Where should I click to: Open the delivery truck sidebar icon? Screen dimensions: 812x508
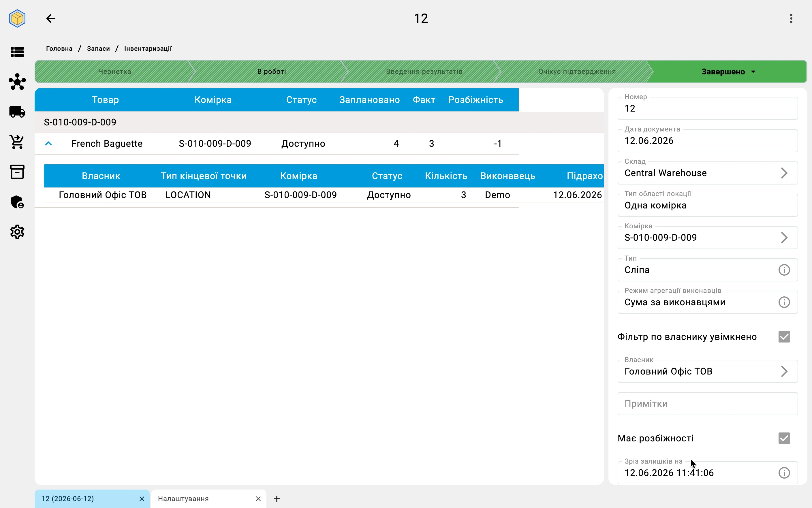[x=17, y=112]
